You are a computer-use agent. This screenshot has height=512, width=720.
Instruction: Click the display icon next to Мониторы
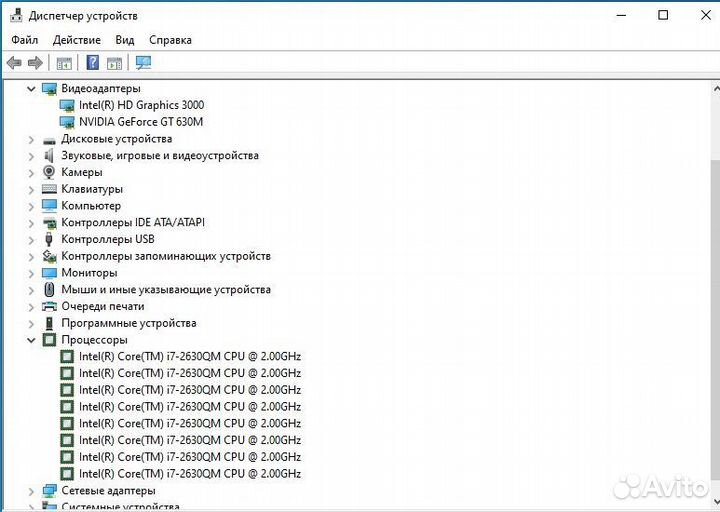coord(49,273)
